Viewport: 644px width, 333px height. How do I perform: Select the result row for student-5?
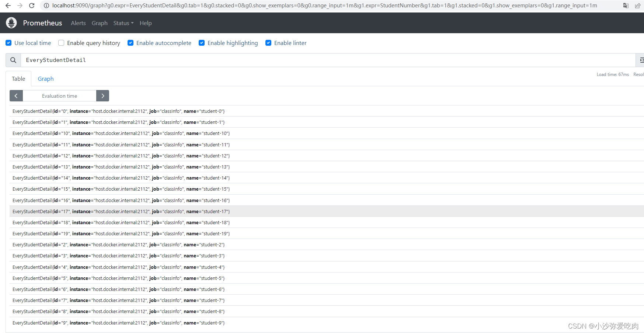[x=327, y=278]
